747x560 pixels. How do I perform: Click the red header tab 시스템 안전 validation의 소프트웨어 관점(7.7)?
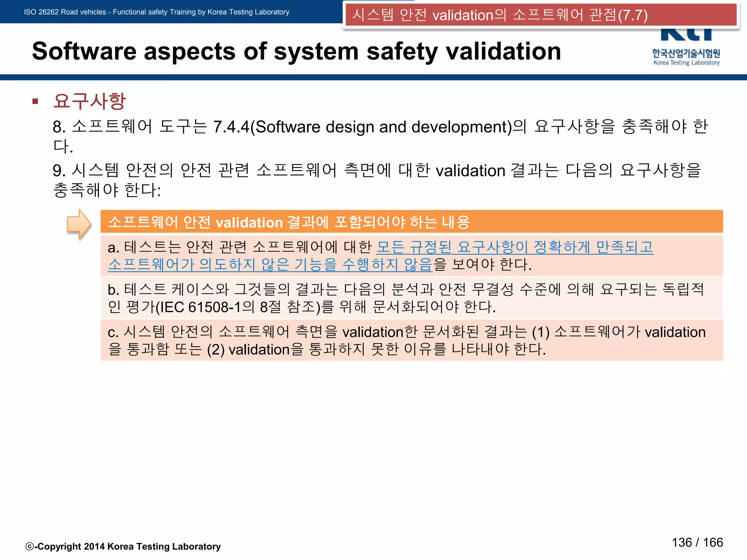point(541,15)
